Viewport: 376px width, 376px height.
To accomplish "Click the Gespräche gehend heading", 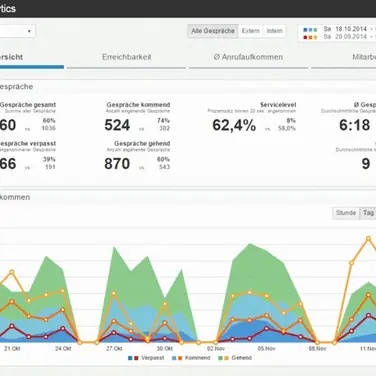I will (142, 144).
